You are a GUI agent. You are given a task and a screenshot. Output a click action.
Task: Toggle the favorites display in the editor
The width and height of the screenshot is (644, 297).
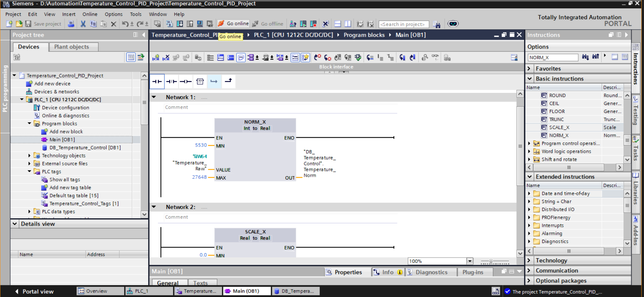click(x=305, y=58)
